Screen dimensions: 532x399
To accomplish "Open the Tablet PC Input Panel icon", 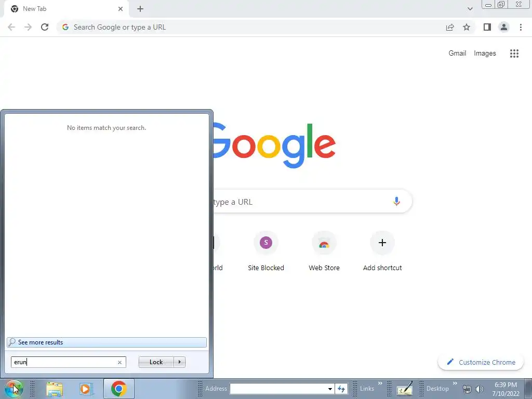I will click(x=404, y=389).
